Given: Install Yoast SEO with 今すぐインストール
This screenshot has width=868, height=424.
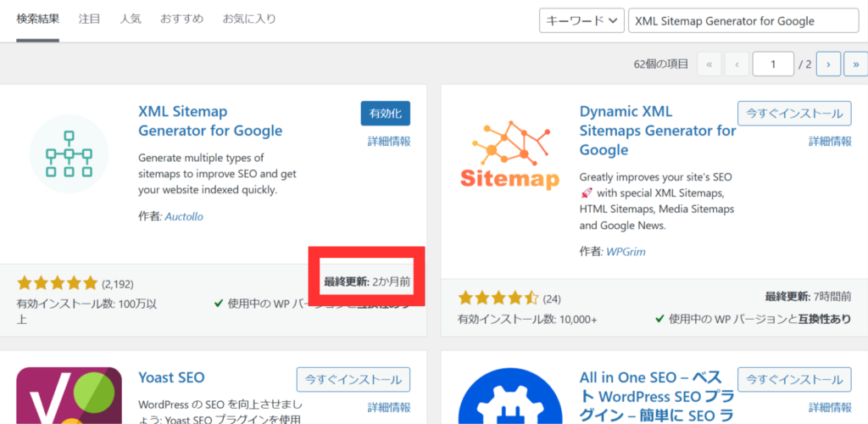Looking at the screenshot, I should tap(353, 380).
